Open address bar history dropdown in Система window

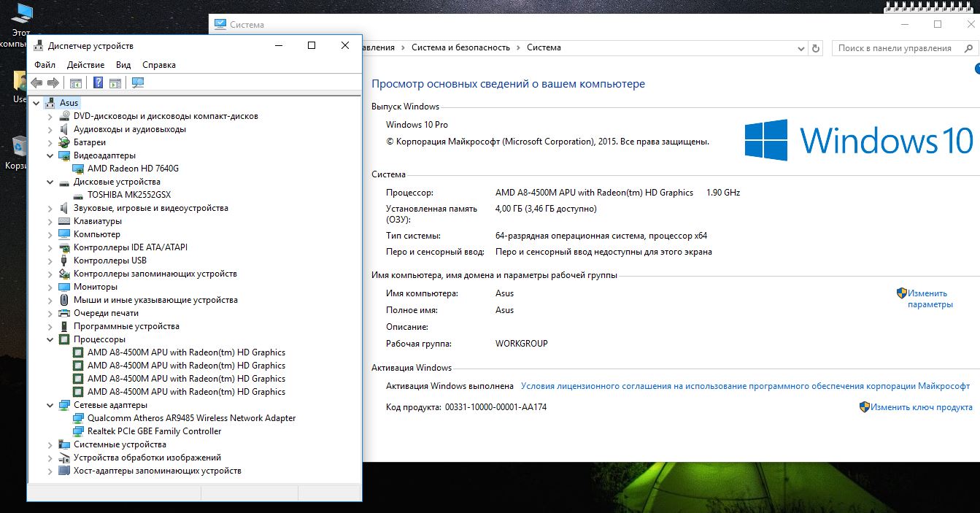(800, 47)
